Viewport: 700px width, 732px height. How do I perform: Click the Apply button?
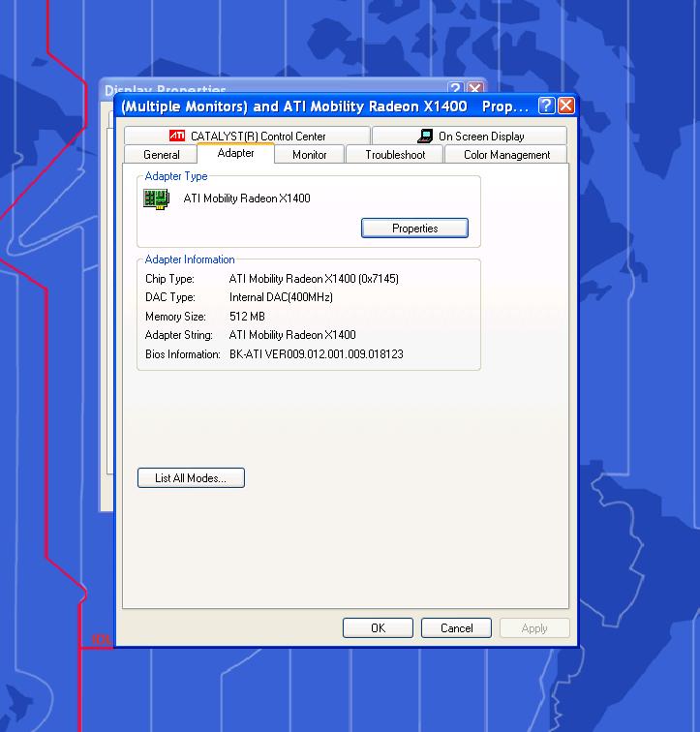pyautogui.click(x=534, y=628)
